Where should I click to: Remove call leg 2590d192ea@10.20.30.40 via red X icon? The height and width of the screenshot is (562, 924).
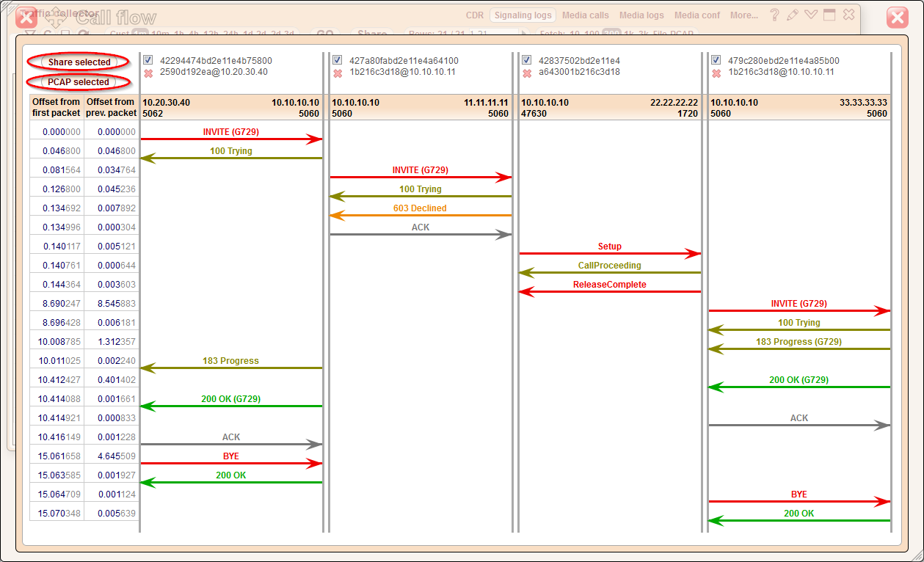click(148, 72)
